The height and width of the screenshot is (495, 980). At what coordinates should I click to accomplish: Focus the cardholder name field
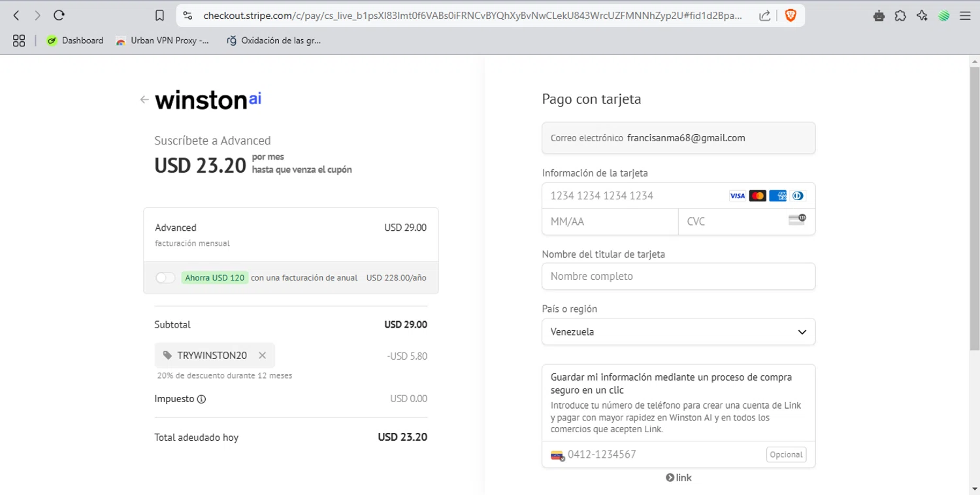(x=678, y=276)
